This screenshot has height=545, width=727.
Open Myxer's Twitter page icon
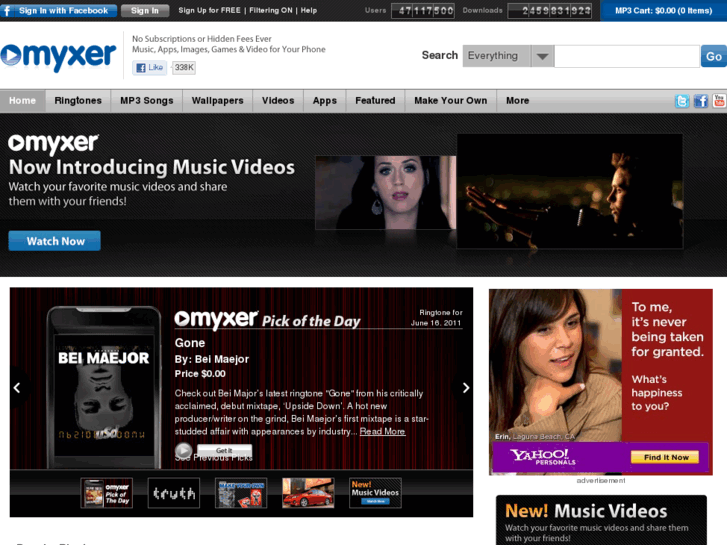tap(682, 101)
